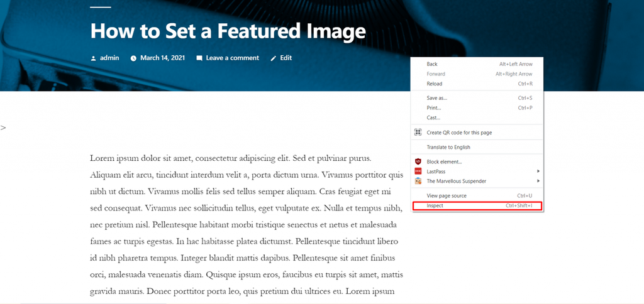Click the clock icon beside March 14, 2021

point(133,58)
